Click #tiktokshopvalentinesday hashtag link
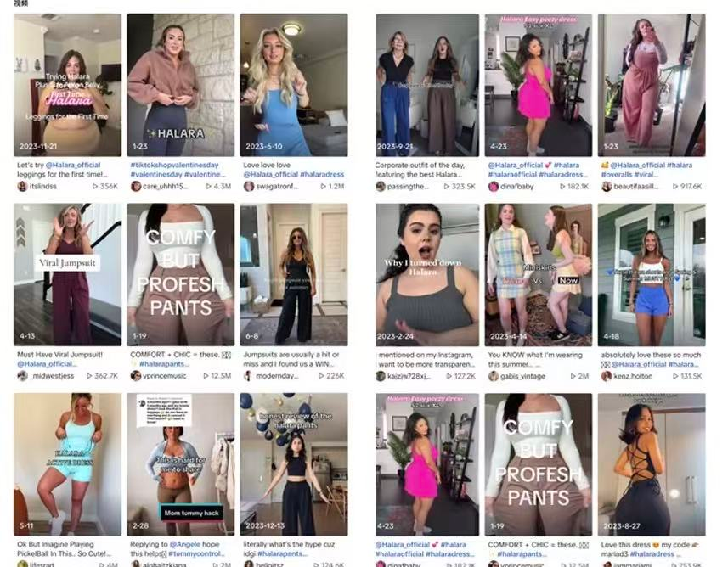Screen dimensions: 728x567 coord(175,165)
